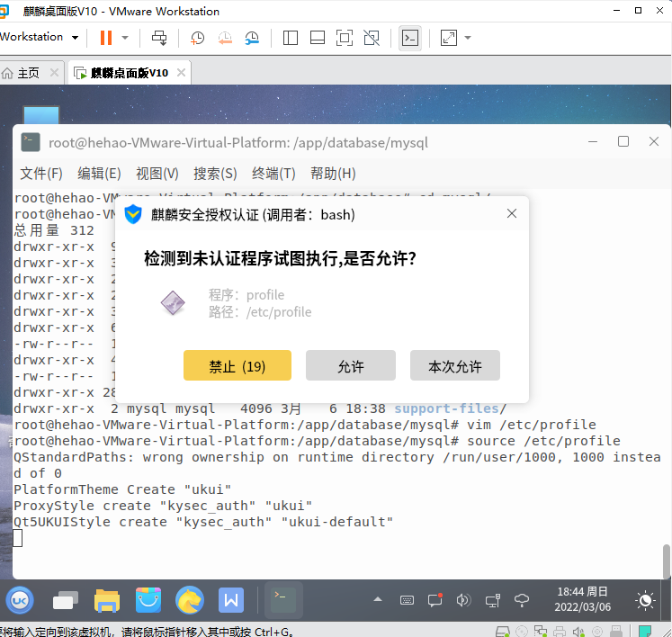Click the 允许 button

[x=351, y=365]
